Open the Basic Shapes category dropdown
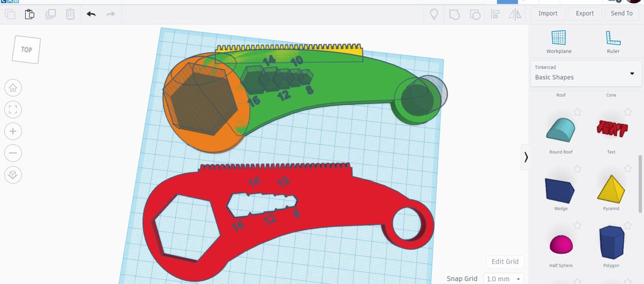The height and width of the screenshot is (284, 644). [586, 74]
